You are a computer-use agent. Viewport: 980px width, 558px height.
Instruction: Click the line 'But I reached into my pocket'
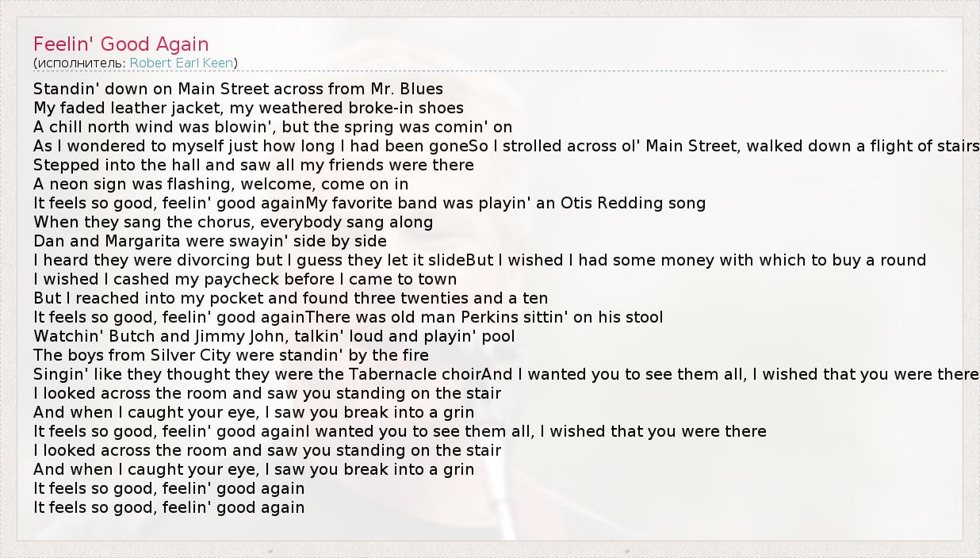click(x=290, y=298)
